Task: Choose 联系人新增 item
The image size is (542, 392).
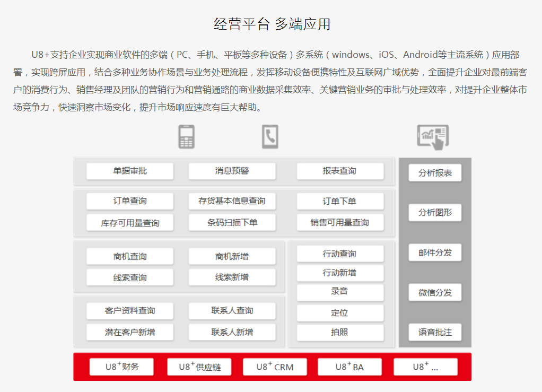Action: point(232,333)
